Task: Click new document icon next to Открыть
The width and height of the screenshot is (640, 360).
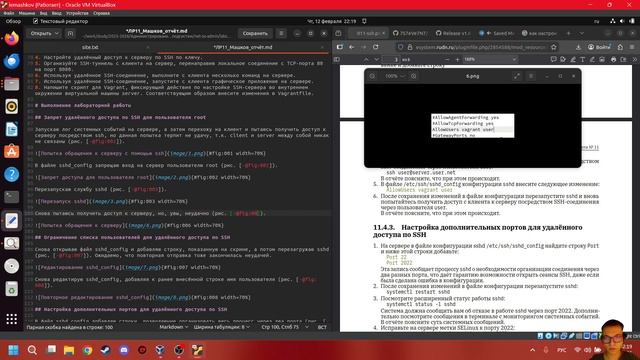Action: coord(70,33)
